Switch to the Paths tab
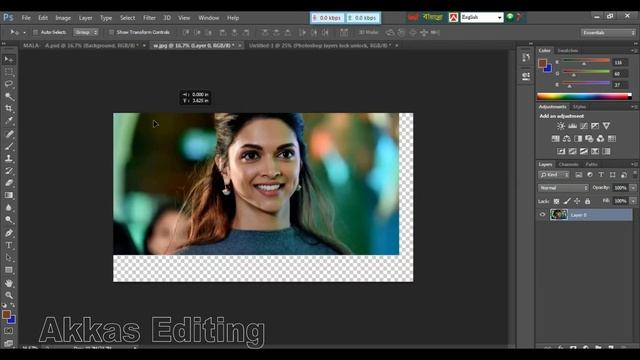Screen dimensions: 640x360 pos(591,164)
